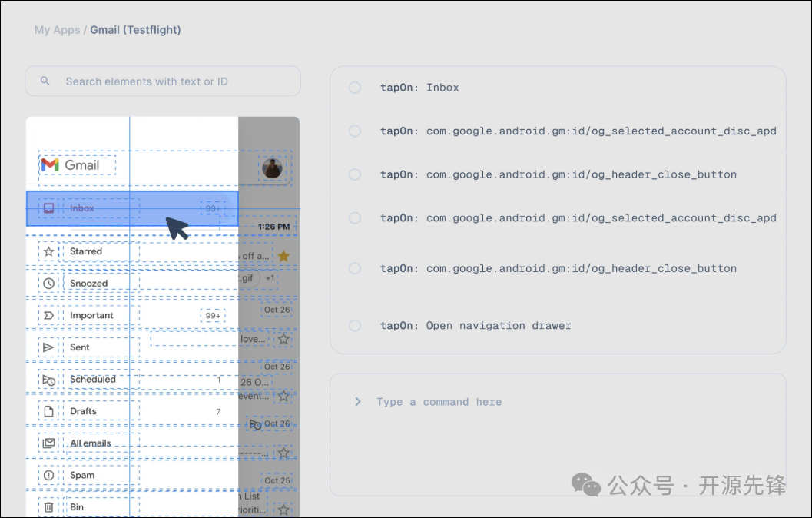The image size is (812, 518).
Task: Click the search magnifier icon
Action: click(45, 81)
